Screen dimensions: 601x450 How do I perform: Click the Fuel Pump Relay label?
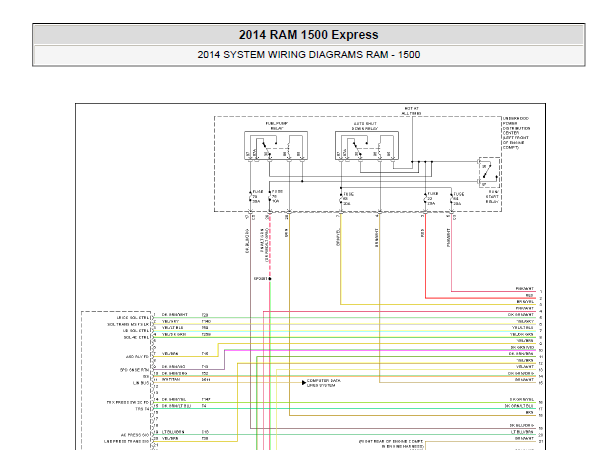point(277,126)
